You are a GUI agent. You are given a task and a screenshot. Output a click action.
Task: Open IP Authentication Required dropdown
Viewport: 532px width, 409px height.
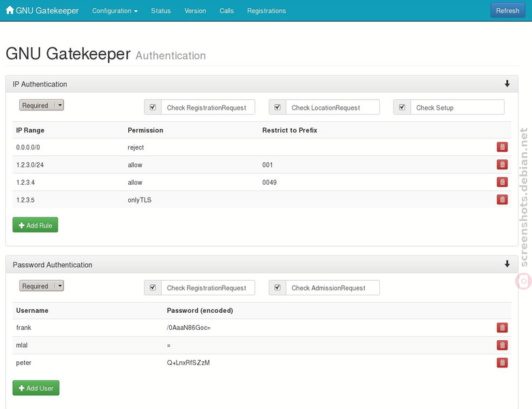coord(42,105)
